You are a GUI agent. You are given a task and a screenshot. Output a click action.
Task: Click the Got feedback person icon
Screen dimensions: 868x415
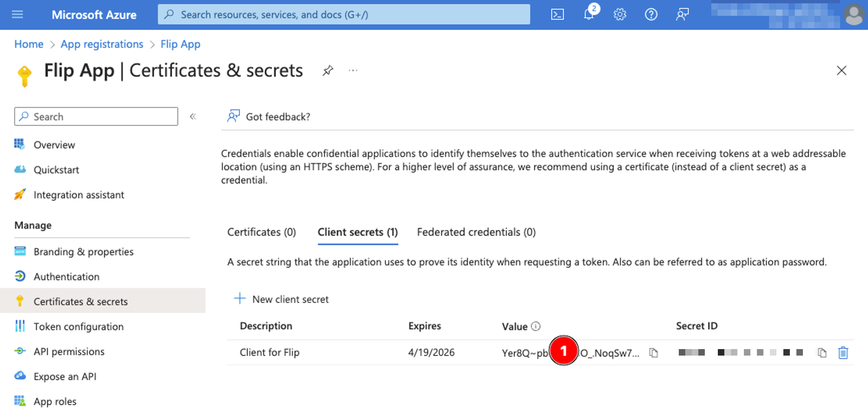233,116
